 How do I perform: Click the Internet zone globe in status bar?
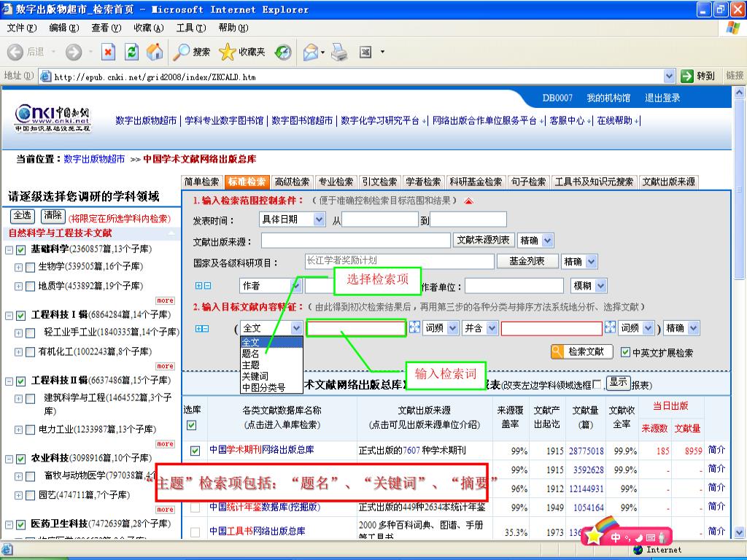638,550
